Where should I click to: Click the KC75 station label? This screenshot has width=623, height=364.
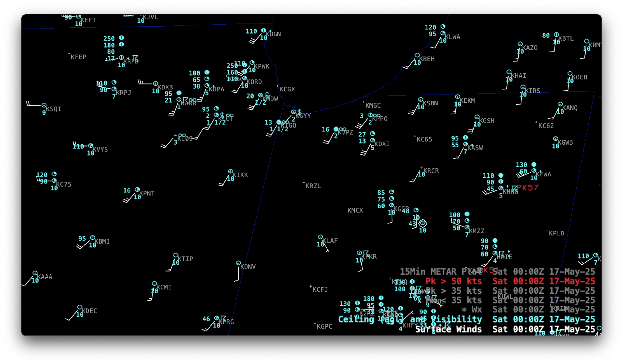coord(63,184)
